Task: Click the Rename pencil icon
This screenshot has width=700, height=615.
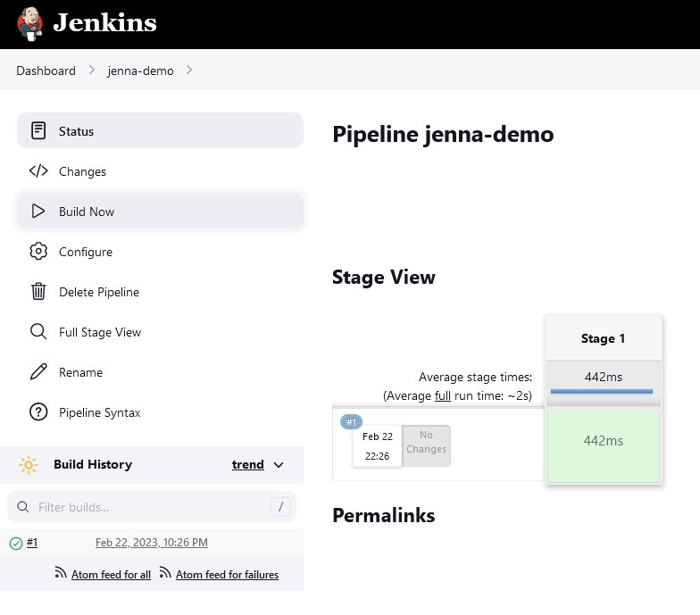Action: pos(38,371)
